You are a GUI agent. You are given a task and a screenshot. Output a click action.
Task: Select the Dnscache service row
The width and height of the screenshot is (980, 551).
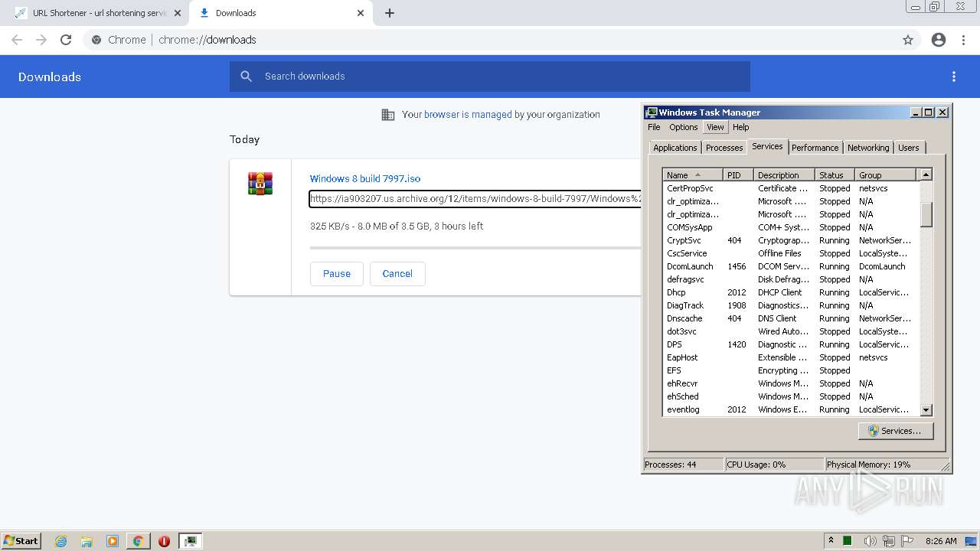coord(791,318)
